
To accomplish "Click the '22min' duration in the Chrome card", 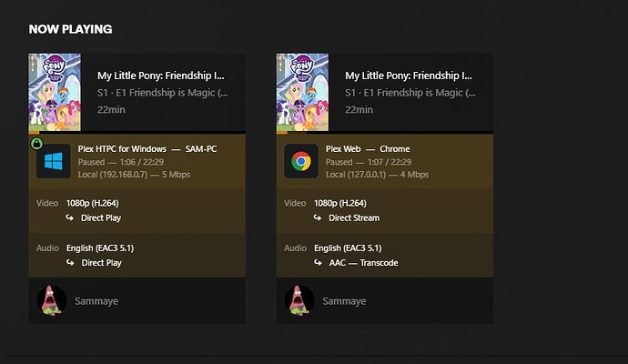I will (x=359, y=110).
